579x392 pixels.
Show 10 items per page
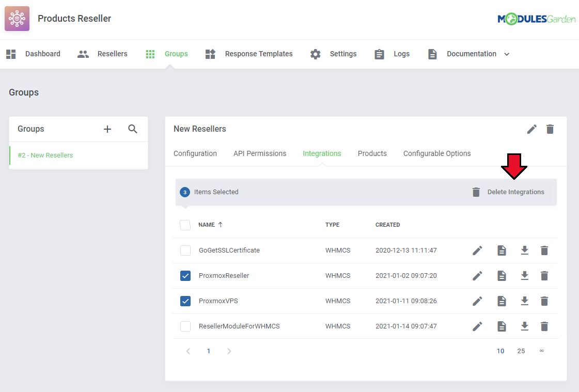pyautogui.click(x=500, y=351)
